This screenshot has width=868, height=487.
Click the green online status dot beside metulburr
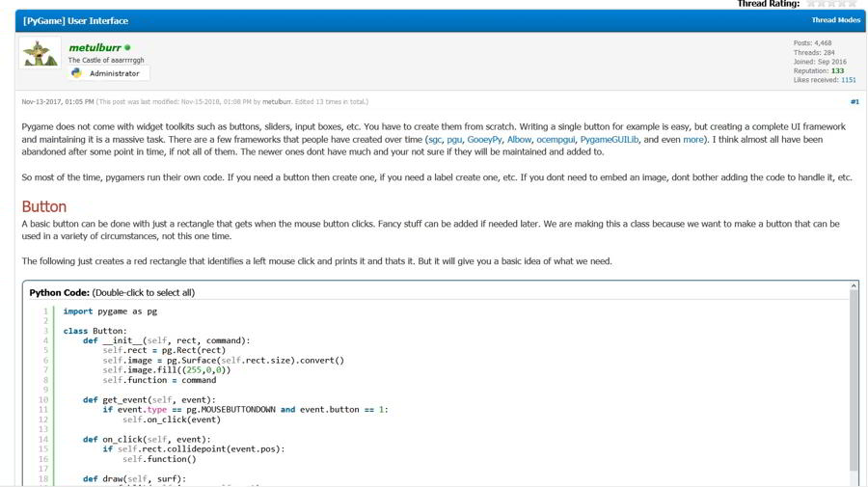pos(127,47)
